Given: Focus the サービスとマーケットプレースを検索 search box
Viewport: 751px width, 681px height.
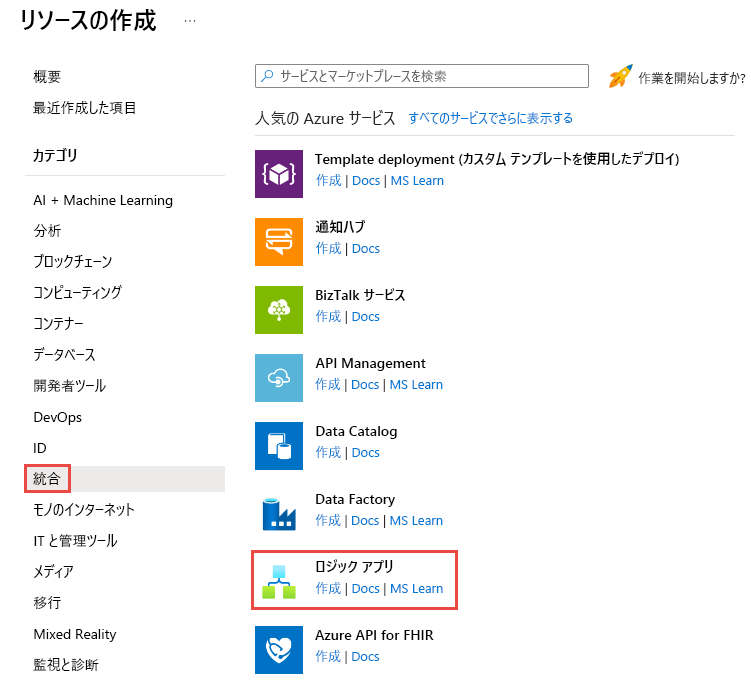Looking at the screenshot, I should pos(421,76).
